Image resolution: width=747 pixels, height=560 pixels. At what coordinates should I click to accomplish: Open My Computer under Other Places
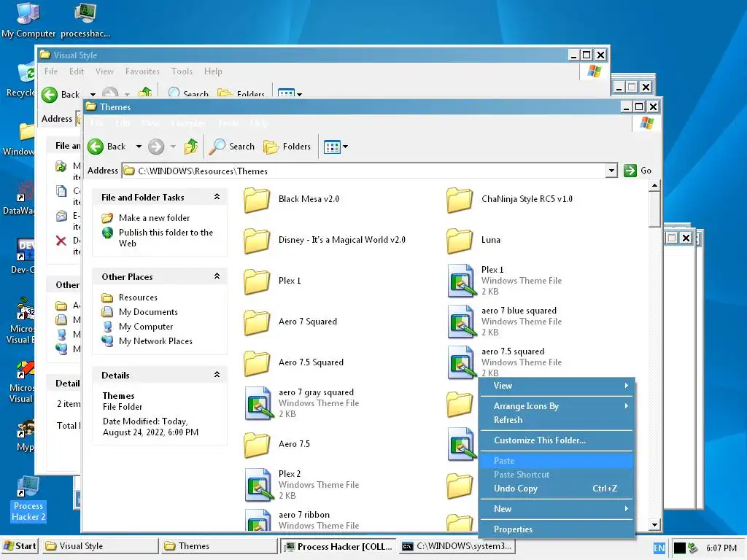click(x=146, y=327)
